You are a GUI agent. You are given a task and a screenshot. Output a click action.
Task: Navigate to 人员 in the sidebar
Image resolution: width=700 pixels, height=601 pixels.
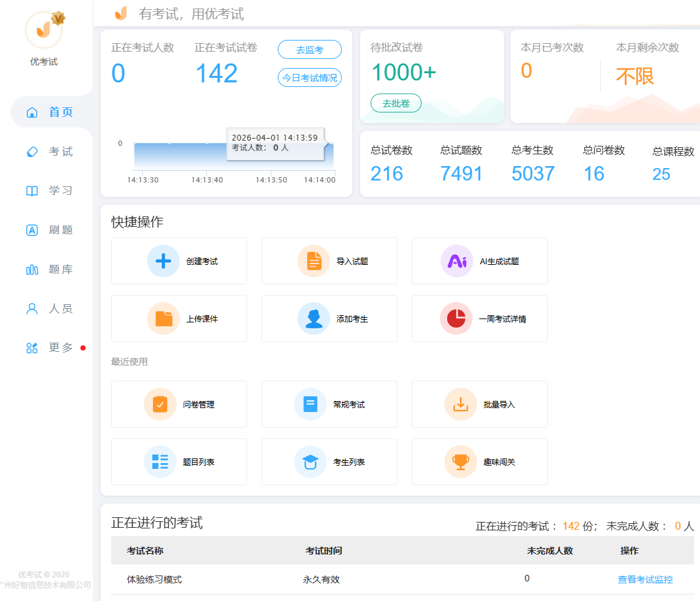49,308
